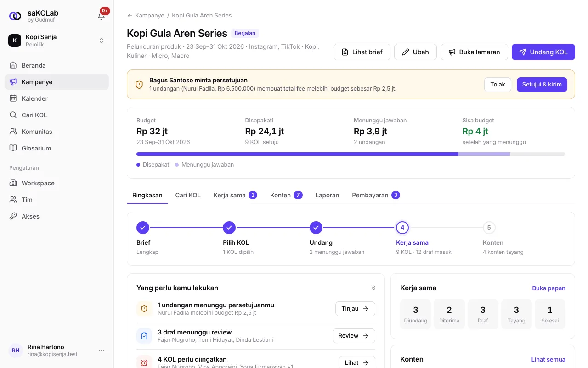Open Buka papan link
588x368 pixels.
(x=548, y=288)
